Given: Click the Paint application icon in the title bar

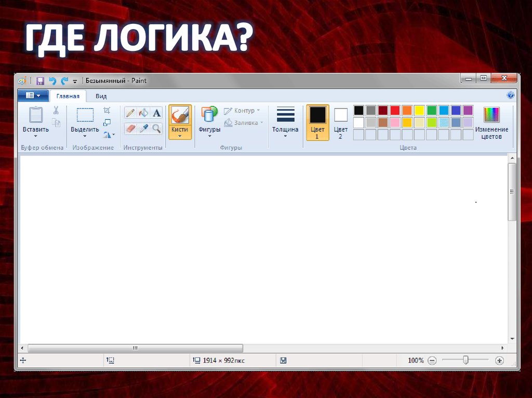Looking at the screenshot, I should point(22,80).
